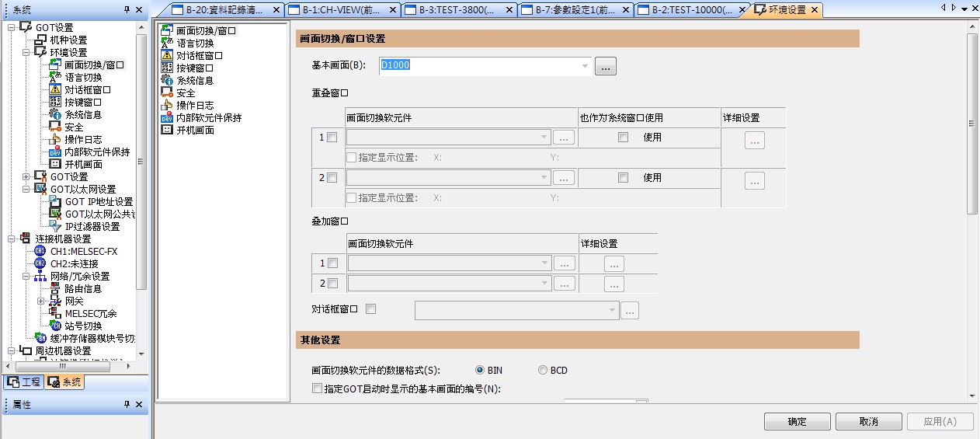Open CH1:MELSEC-FX channel icon in the tree

coord(40,252)
